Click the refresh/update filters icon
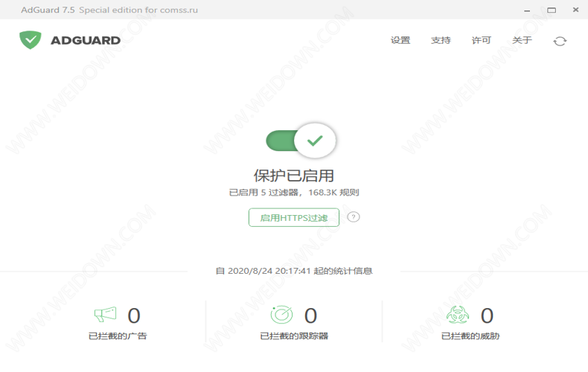 coord(560,41)
